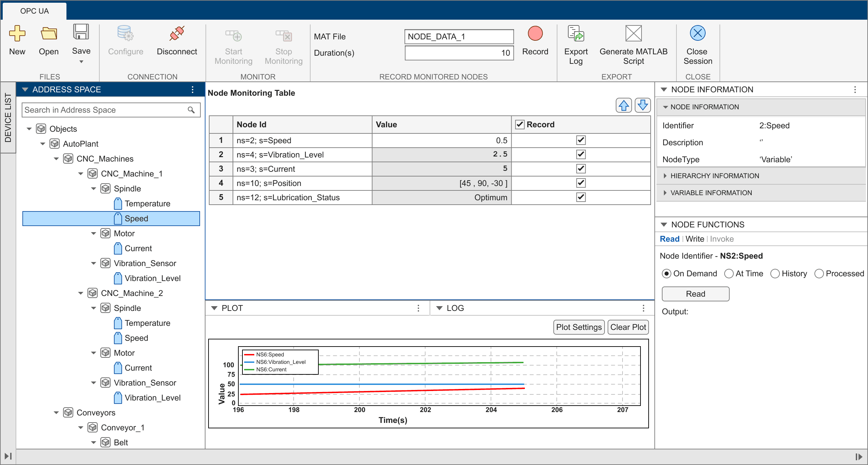Collapse the Conveyors tree node
Screen dimensions: 868x465
[x=56, y=413]
